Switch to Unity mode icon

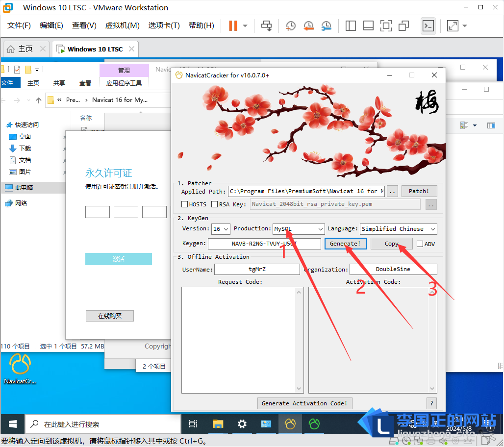[403, 25]
